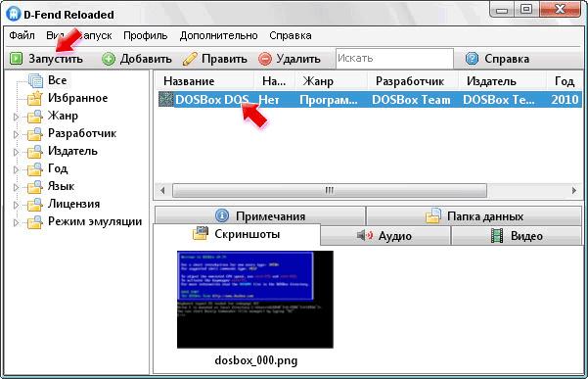Viewport: 588px width, 379px height.
Task: Click the info icon on Примечания tab
Action: click(222, 215)
